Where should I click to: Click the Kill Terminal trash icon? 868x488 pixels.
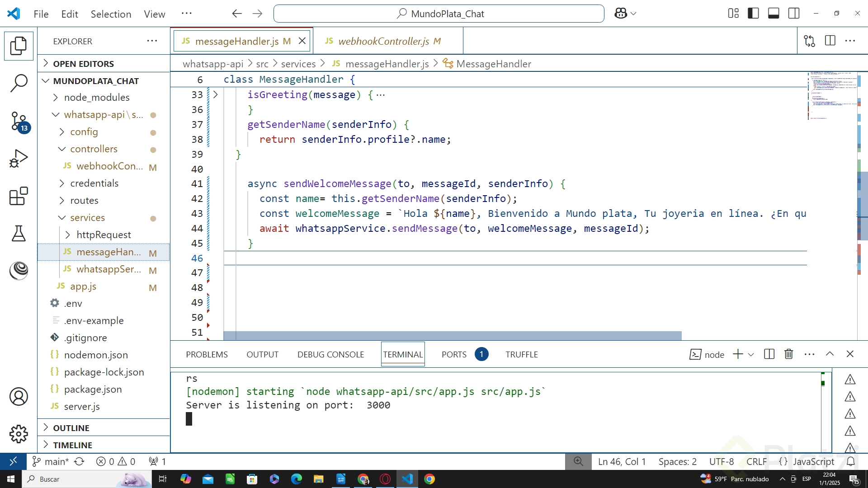788,354
